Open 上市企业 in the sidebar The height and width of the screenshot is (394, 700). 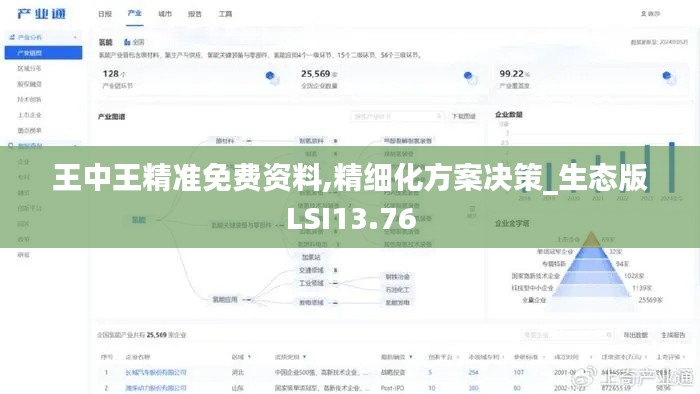pos(29,115)
